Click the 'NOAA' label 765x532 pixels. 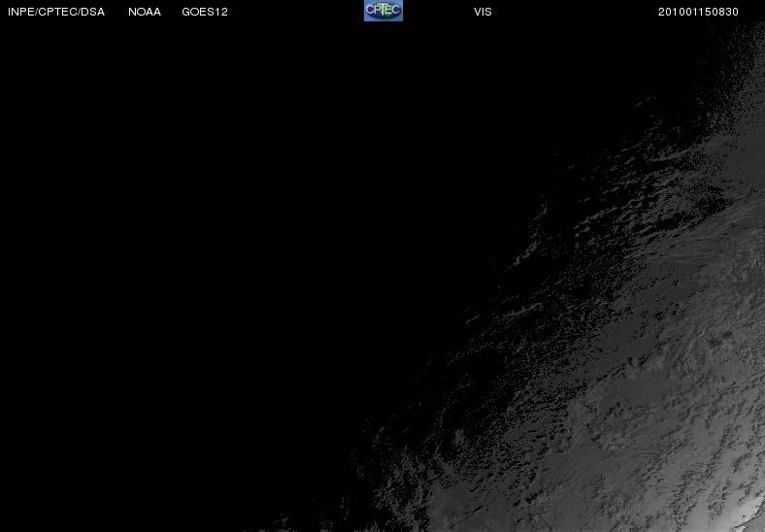point(145,12)
